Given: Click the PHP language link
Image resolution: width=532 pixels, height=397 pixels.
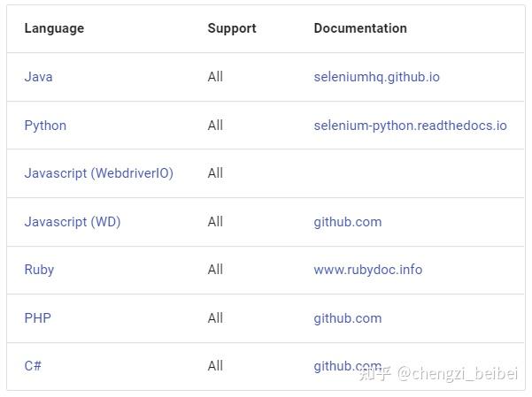Looking at the screenshot, I should [x=37, y=318].
